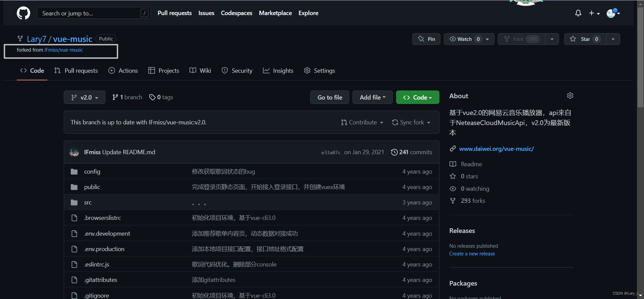
Task: Open the GitHub home logo
Action: pyautogui.click(x=23, y=13)
